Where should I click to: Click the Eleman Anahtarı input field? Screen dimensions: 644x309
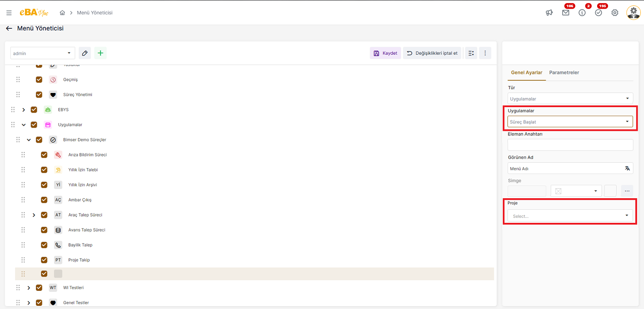[570, 145]
